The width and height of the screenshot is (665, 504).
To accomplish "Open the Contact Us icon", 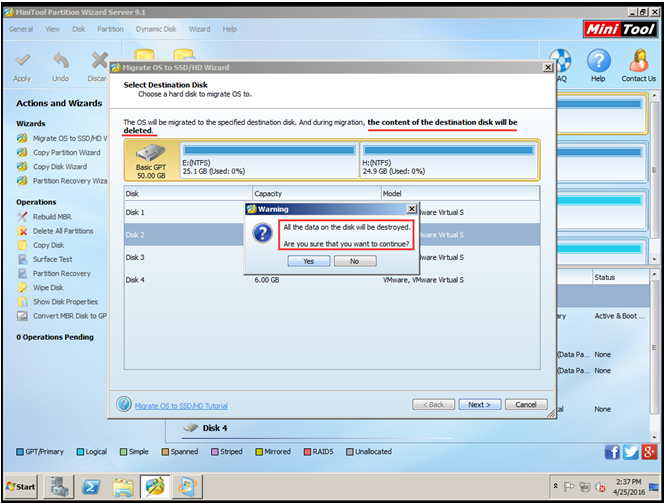I will click(x=639, y=61).
